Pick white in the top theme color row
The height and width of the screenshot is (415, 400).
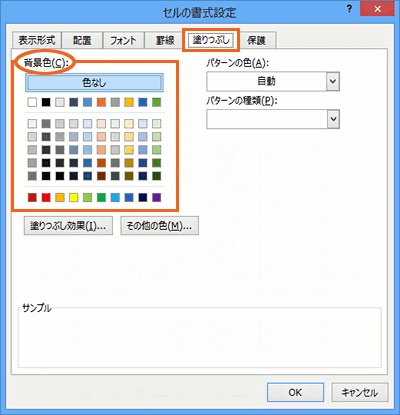[x=32, y=102]
